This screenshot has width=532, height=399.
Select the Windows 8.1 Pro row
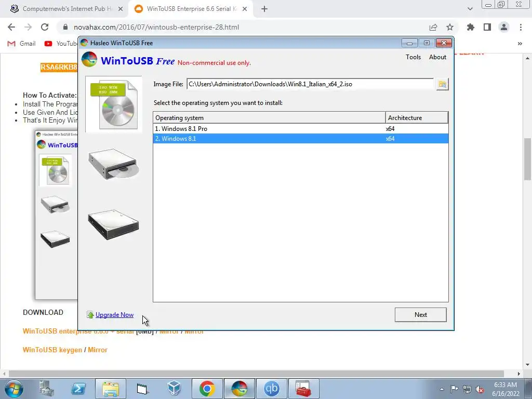[301, 129]
